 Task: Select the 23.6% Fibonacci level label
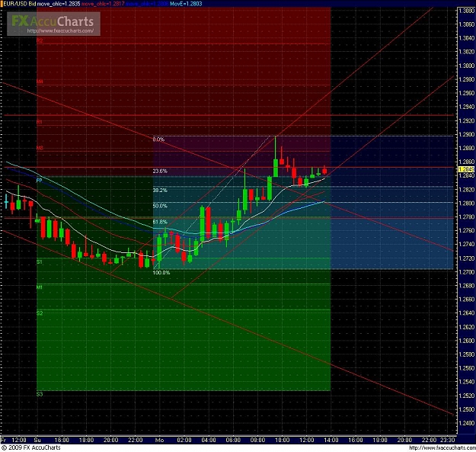(x=160, y=171)
